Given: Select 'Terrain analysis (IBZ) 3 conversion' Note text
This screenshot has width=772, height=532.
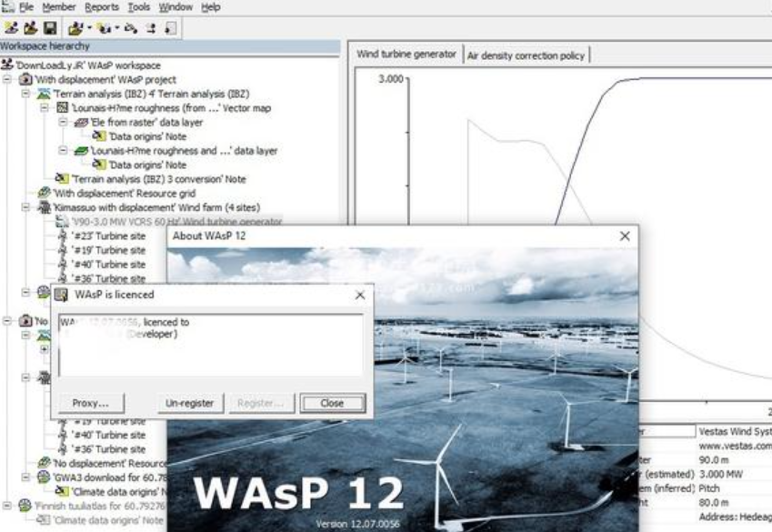Looking at the screenshot, I should click(x=158, y=179).
